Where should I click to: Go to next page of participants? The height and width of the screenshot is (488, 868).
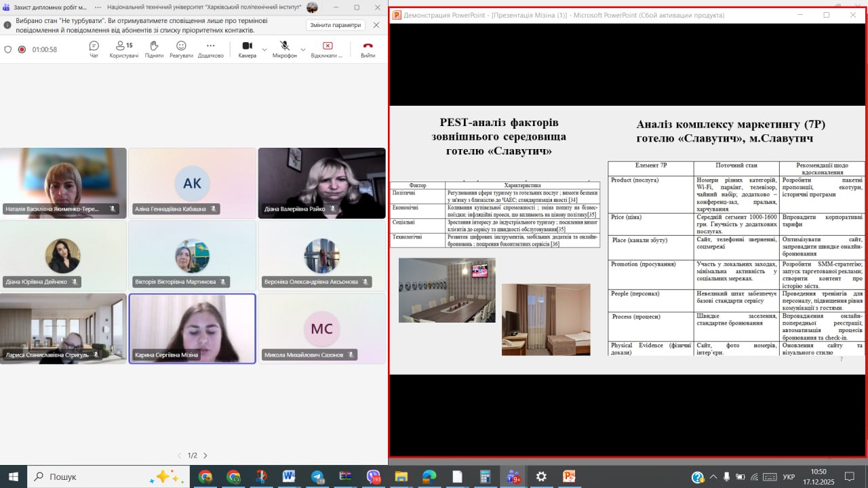pos(205,455)
